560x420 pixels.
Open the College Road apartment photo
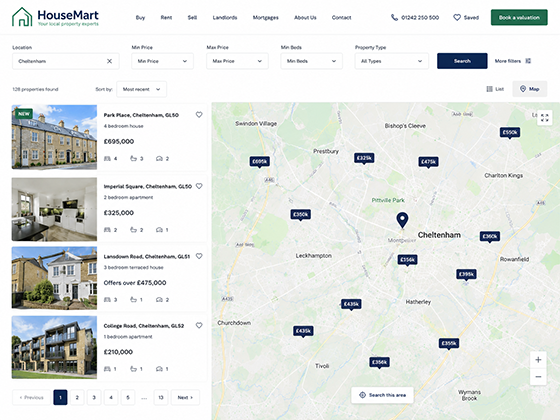54,347
